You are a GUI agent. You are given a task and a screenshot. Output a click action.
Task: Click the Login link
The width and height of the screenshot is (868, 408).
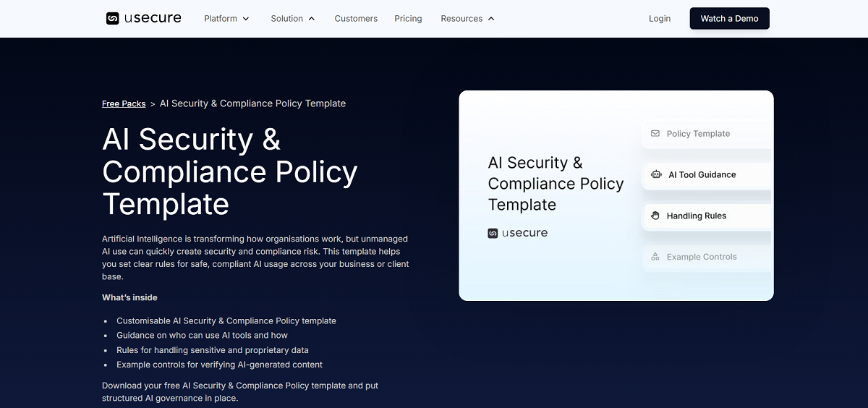tap(660, 19)
